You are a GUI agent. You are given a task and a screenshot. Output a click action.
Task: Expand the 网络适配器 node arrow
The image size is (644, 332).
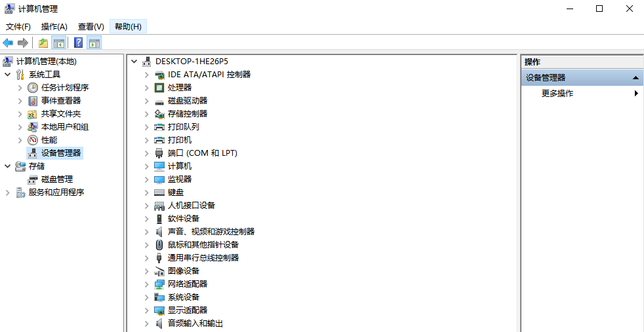(x=147, y=284)
